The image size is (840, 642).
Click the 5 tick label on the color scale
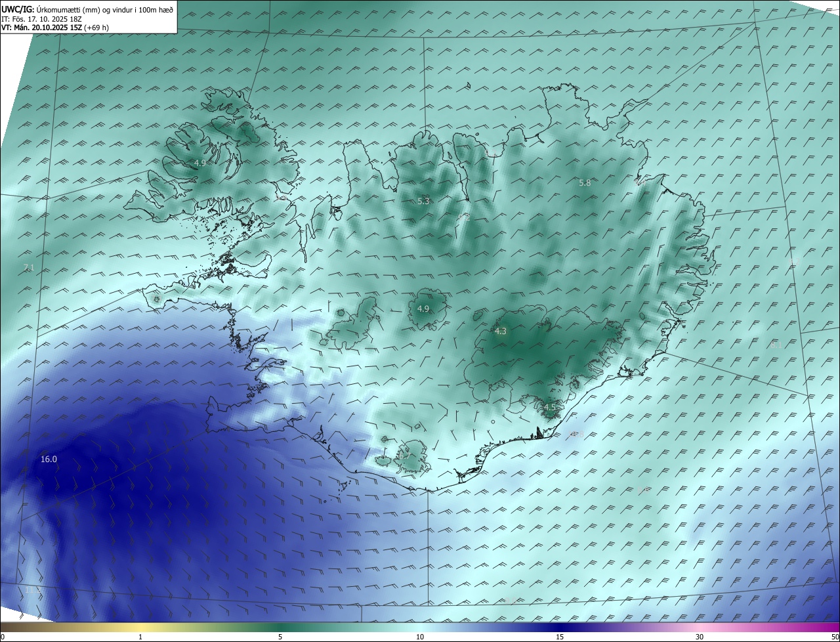tap(280, 637)
